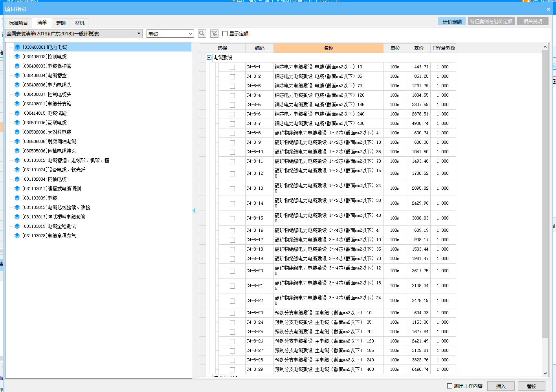The image size is (556, 392).
Task: Click the table's vertical scrollbar thumb
Action: click(545, 194)
